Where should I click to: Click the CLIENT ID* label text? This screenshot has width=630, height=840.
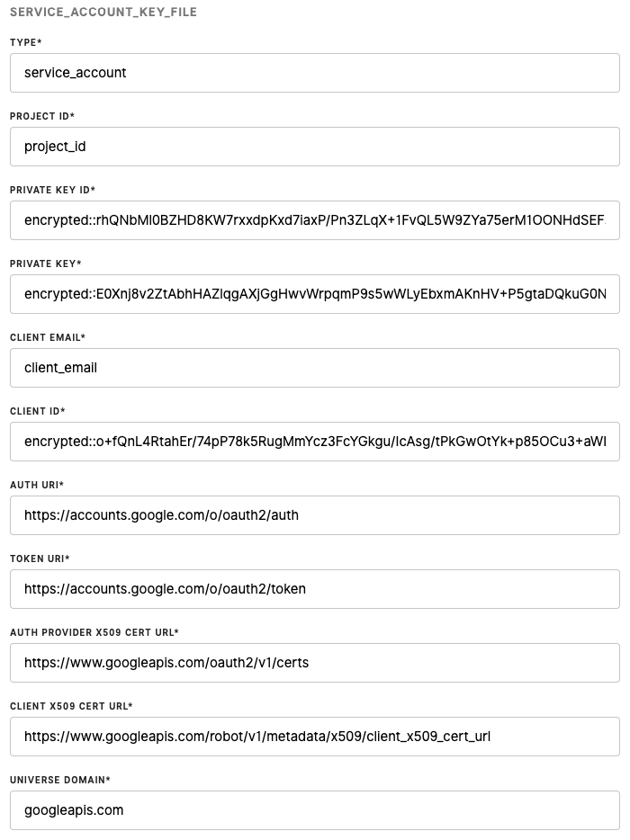tap(38, 412)
